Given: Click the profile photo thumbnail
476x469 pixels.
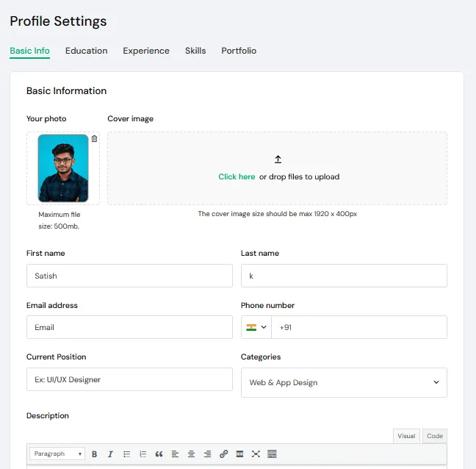Looking at the screenshot, I should [63, 168].
